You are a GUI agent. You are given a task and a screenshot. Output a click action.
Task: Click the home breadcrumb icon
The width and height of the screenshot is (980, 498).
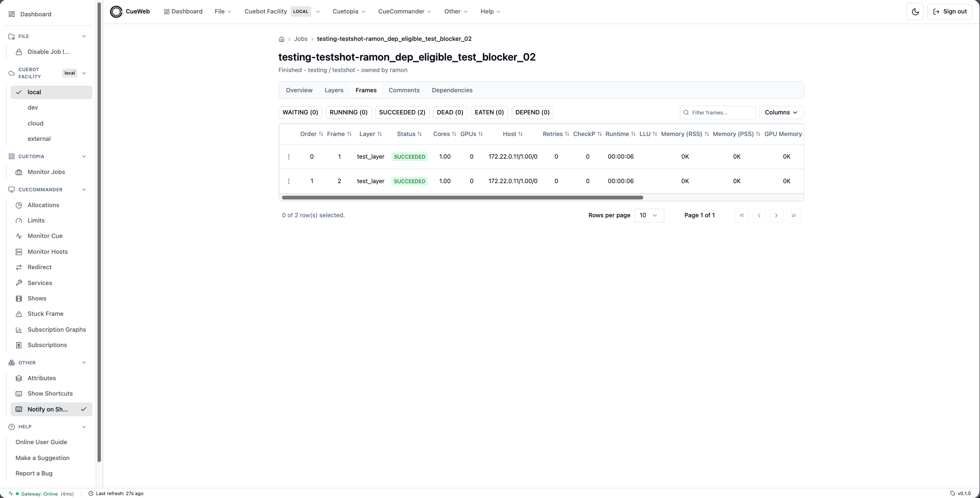(x=282, y=39)
